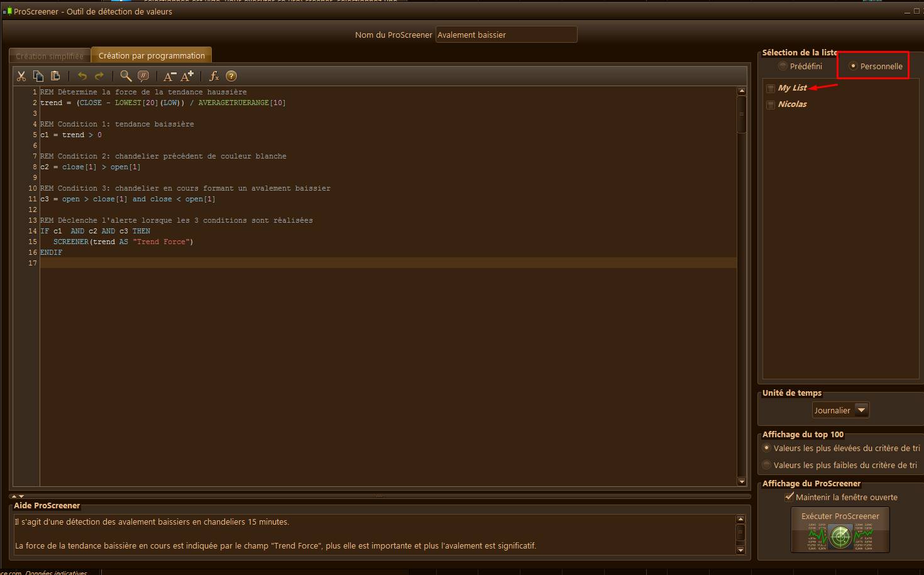
Task: Click the Nicolas list entry name
Action: 792,104
